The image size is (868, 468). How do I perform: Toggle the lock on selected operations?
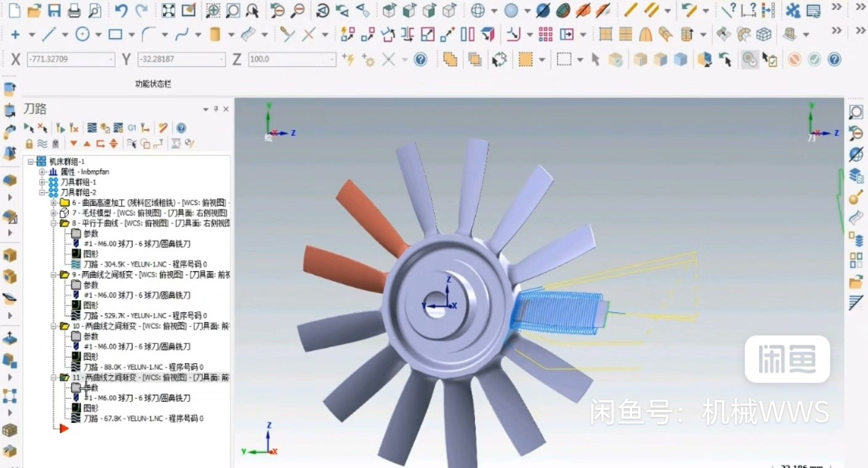click(29, 144)
